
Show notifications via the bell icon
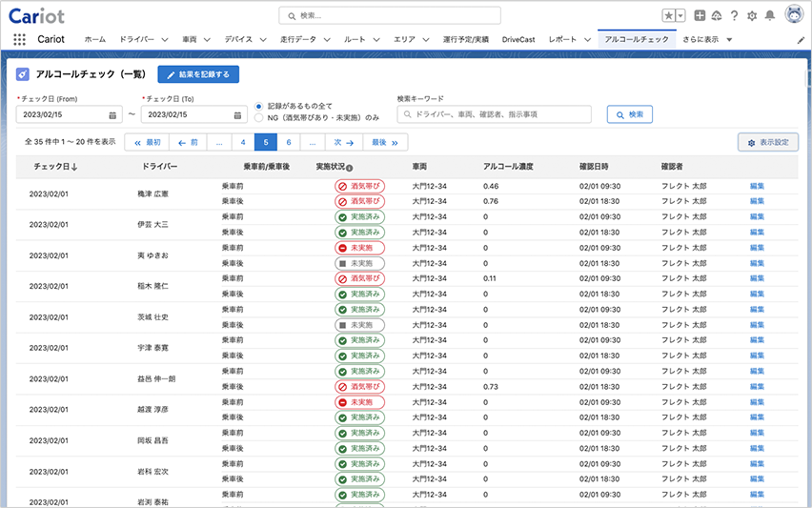769,15
